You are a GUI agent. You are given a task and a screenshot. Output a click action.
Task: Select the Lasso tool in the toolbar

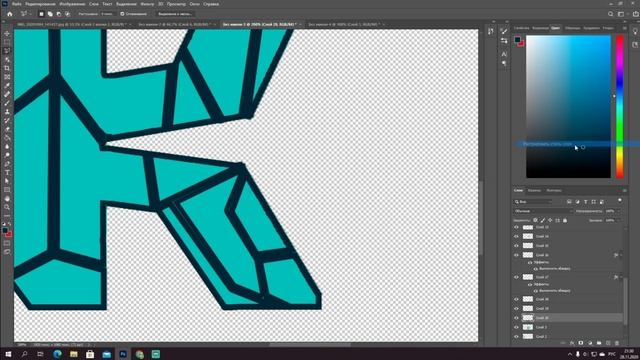click(7, 51)
